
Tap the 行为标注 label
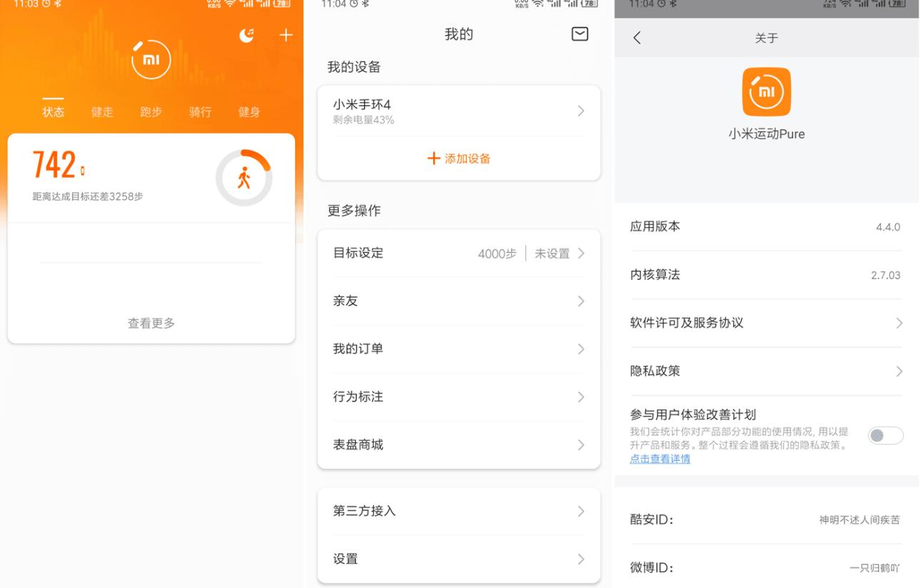click(x=358, y=397)
